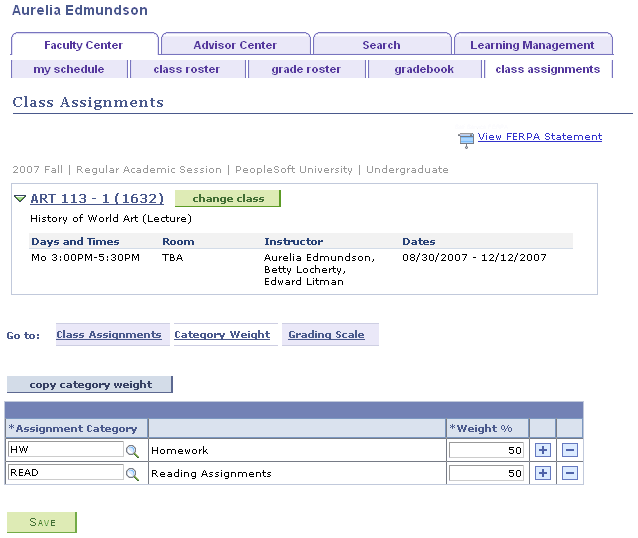Image resolution: width=638 pixels, height=538 pixels.
Task: Open lookup icon for HW category
Action: (x=132, y=451)
